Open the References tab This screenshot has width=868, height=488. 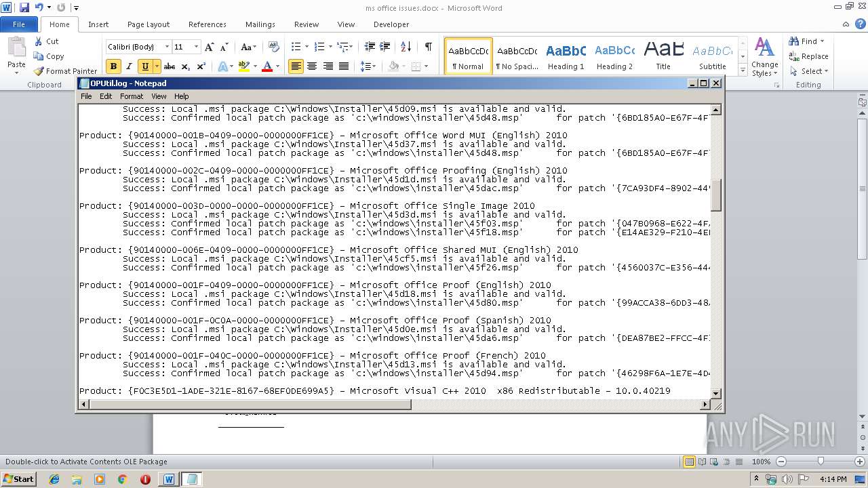tap(208, 24)
